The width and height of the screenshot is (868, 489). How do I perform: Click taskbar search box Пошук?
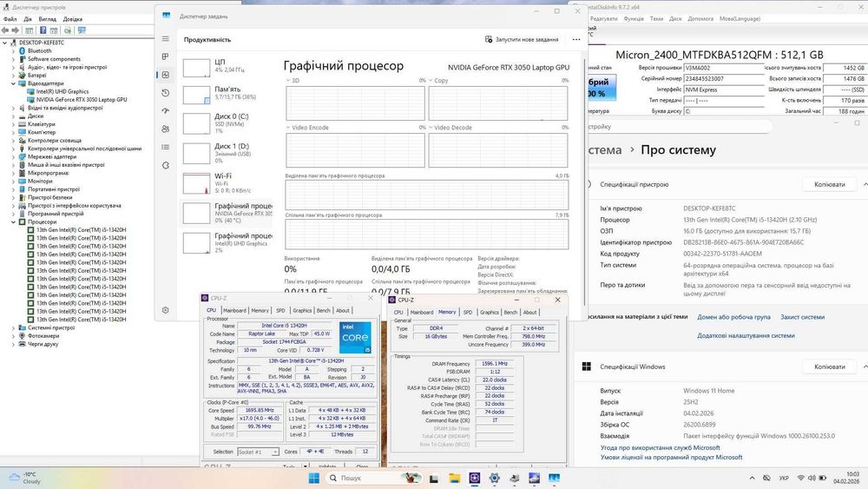(373, 478)
